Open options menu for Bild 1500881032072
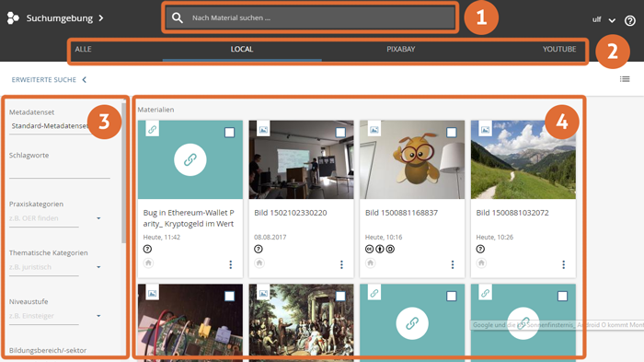Viewport: 644px width, 362px height. (x=563, y=264)
